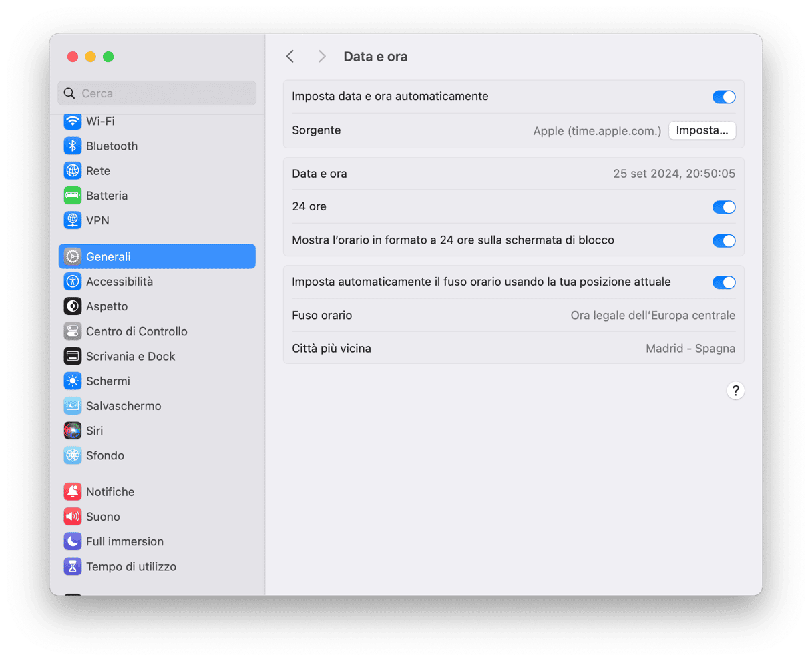Minimize window with yellow button
This screenshot has width=812, height=661.
click(91, 57)
